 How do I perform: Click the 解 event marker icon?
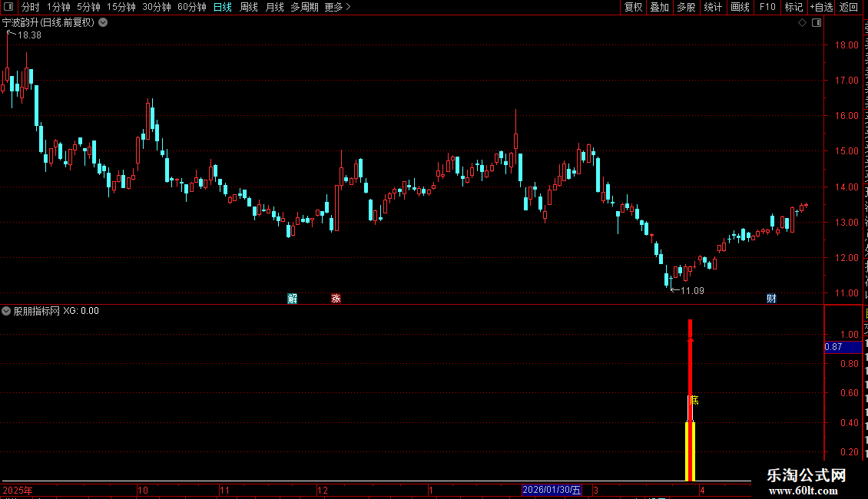coord(293,299)
